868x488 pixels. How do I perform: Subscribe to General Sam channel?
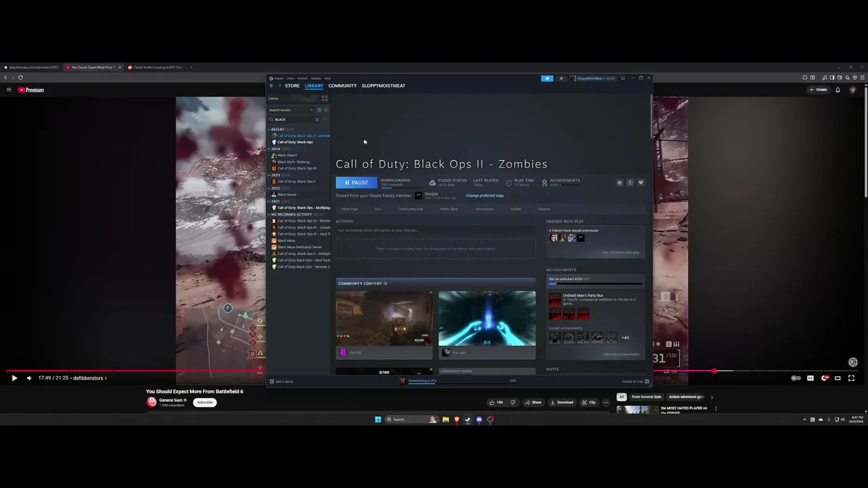point(205,402)
